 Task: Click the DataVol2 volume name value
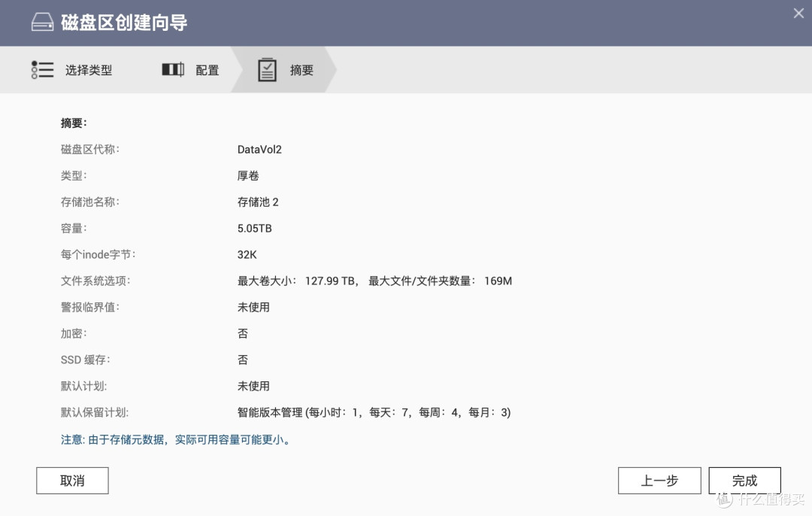(x=259, y=149)
